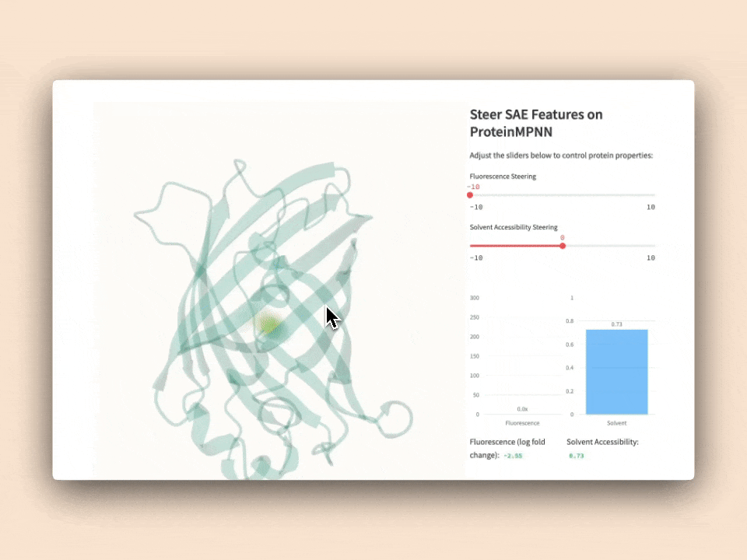This screenshot has height=560, width=747.
Task: Click the grey unfilled Solvent Accessibility slider track
Action: pyautogui.click(x=608, y=246)
